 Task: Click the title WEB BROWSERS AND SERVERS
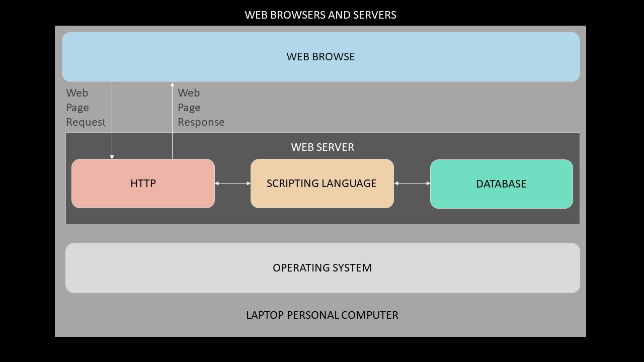[x=320, y=15]
